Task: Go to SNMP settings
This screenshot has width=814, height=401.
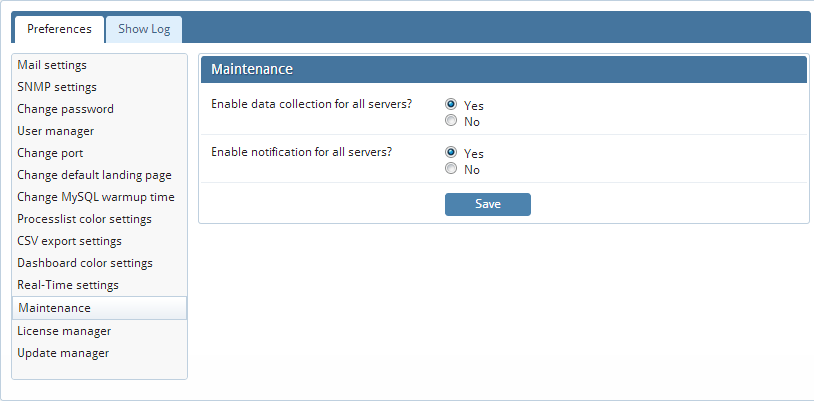Action: pos(57,87)
